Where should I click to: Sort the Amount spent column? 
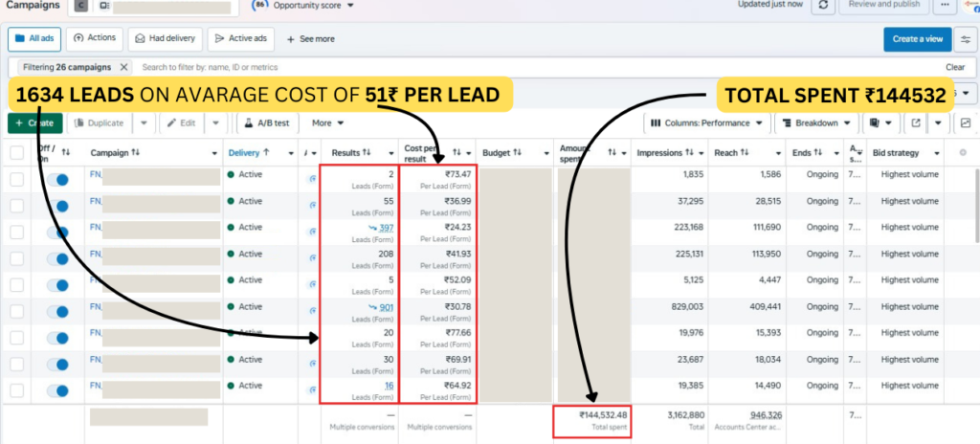[612, 152]
